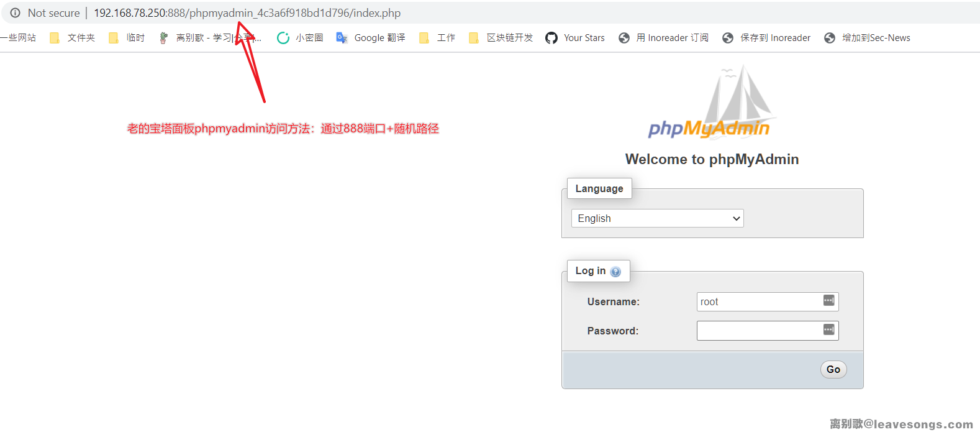Open the phpMyAdmin login help icon

pyautogui.click(x=615, y=272)
